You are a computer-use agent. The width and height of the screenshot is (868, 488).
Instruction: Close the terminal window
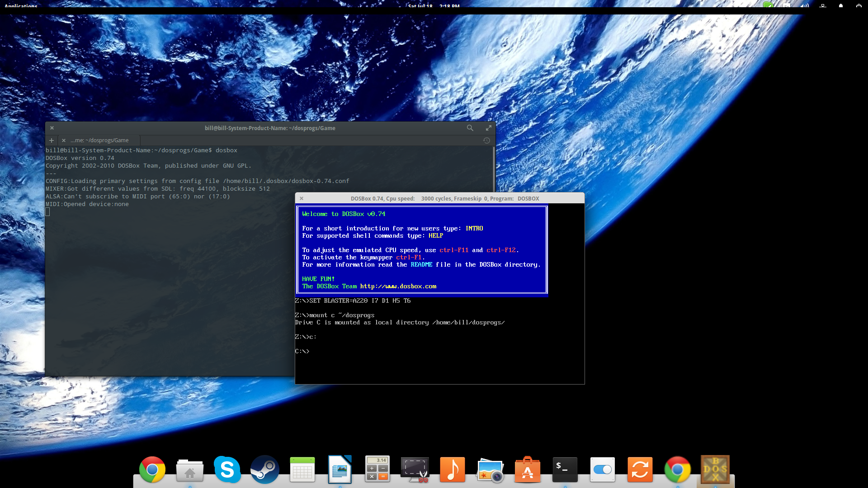(52, 128)
